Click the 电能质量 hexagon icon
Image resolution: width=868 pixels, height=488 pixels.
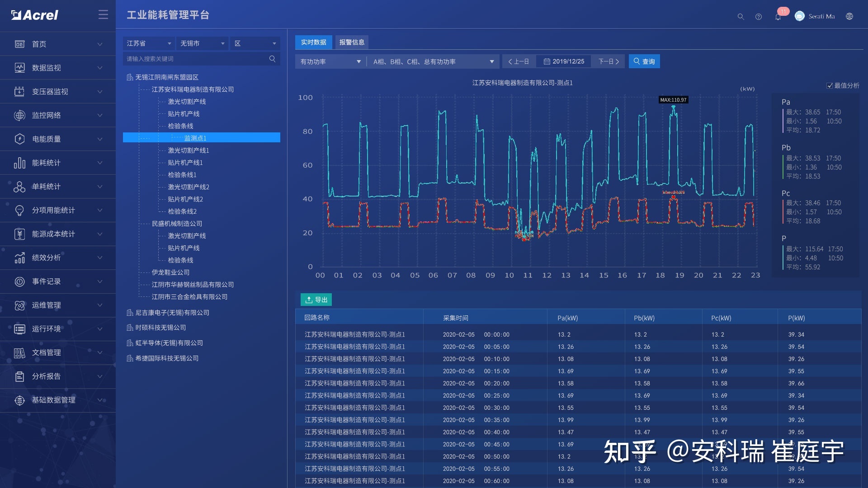click(x=19, y=139)
